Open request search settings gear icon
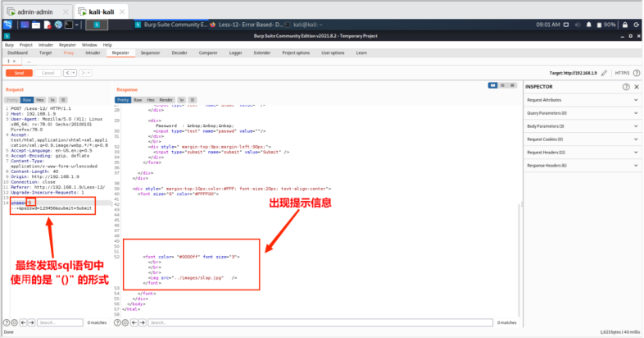644x338 pixels. pyautogui.click(x=15, y=322)
